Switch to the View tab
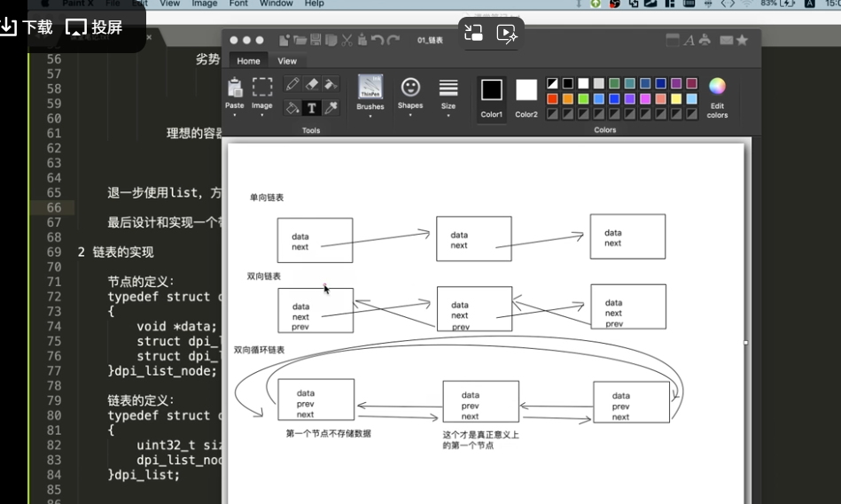This screenshot has width=841, height=504. click(287, 61)
